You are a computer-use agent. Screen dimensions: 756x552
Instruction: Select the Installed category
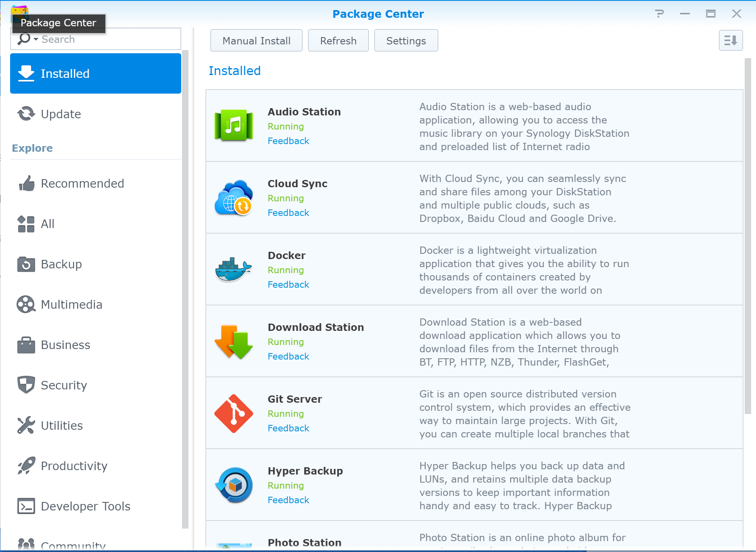click(96, 73)
